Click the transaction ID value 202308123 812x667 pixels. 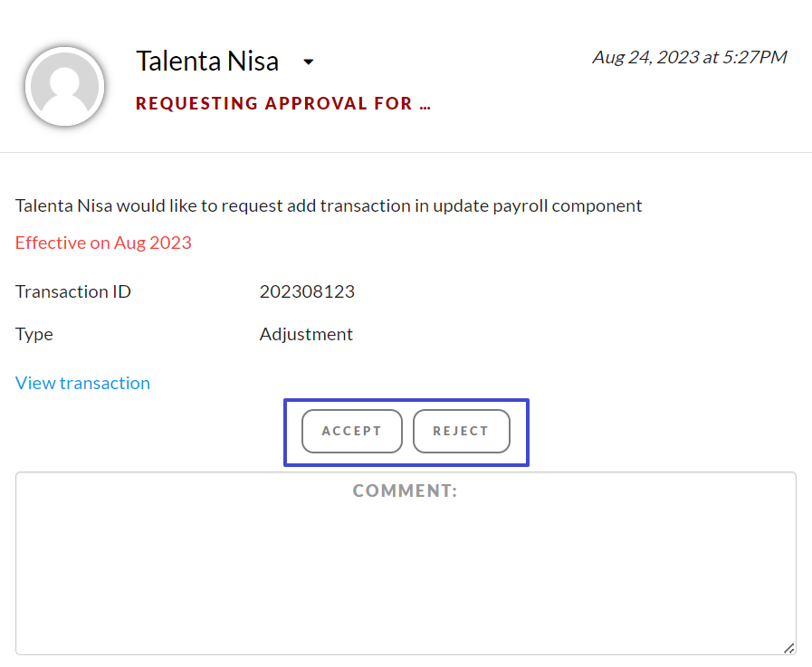(x=307, y=291)
